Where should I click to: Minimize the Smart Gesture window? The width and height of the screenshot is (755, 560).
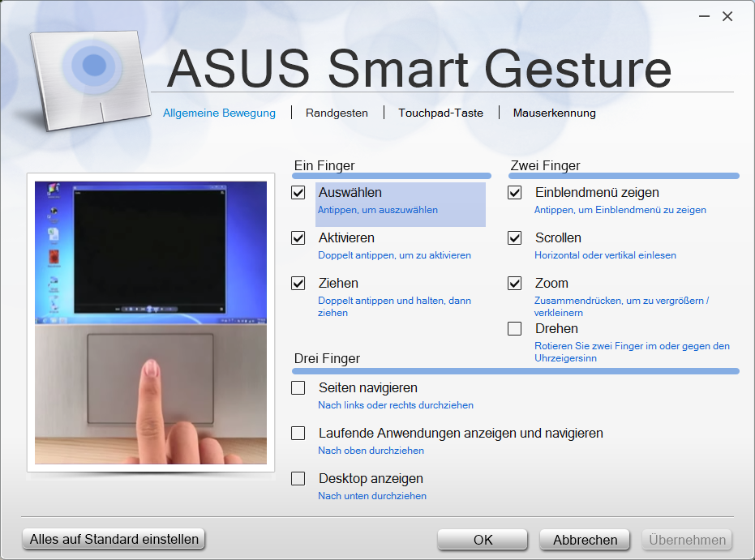tap(704, 16)
